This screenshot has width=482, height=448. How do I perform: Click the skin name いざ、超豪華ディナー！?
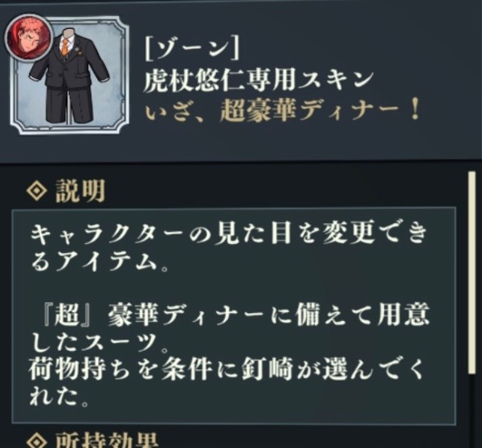282,112
